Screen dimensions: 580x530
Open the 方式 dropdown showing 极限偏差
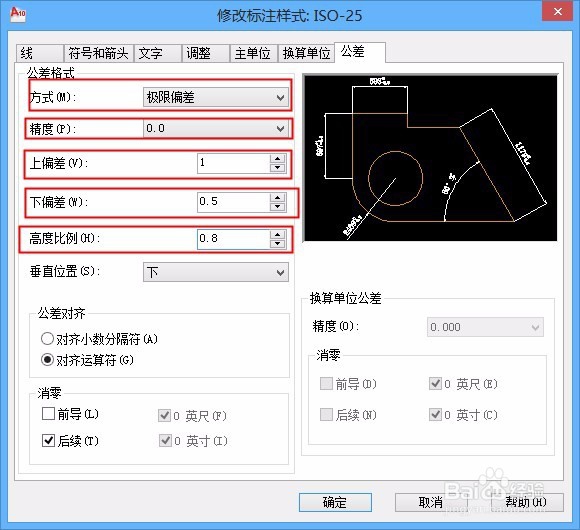point(216,97)
